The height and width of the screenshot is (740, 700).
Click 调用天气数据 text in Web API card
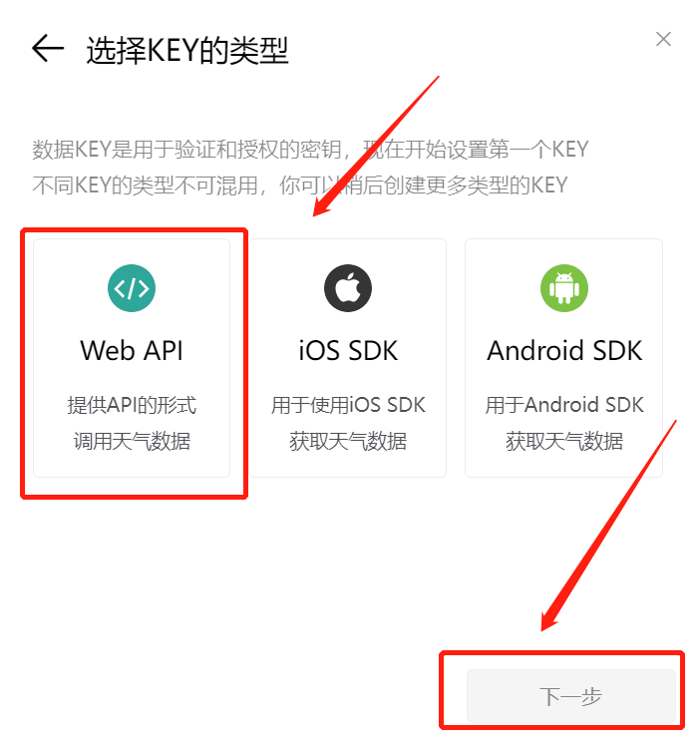(132, 441)
